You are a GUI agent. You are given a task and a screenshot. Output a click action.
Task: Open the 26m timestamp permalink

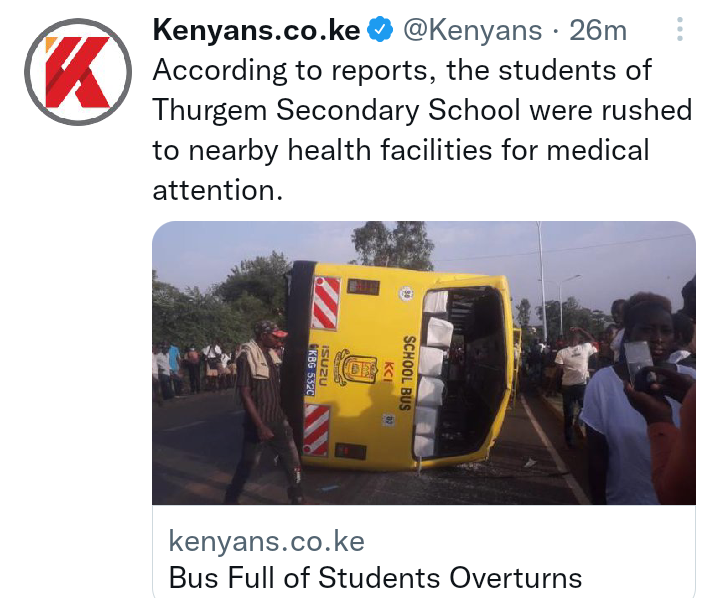(x=598, y=31)
